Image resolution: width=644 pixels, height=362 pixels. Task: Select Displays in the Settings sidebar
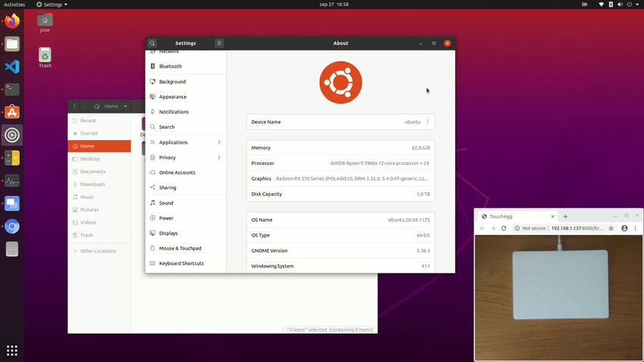[168, 233]
